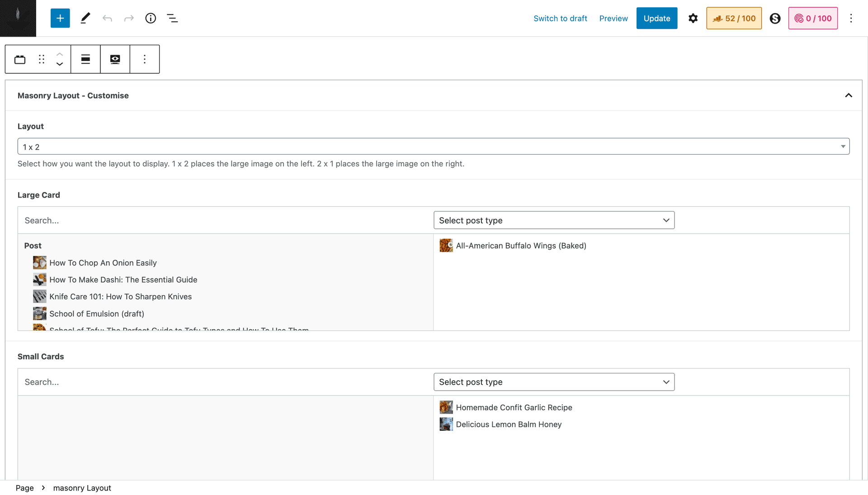Open the block inserter plus button
Viewport: 868px width, 495px height.
[60, 18]
